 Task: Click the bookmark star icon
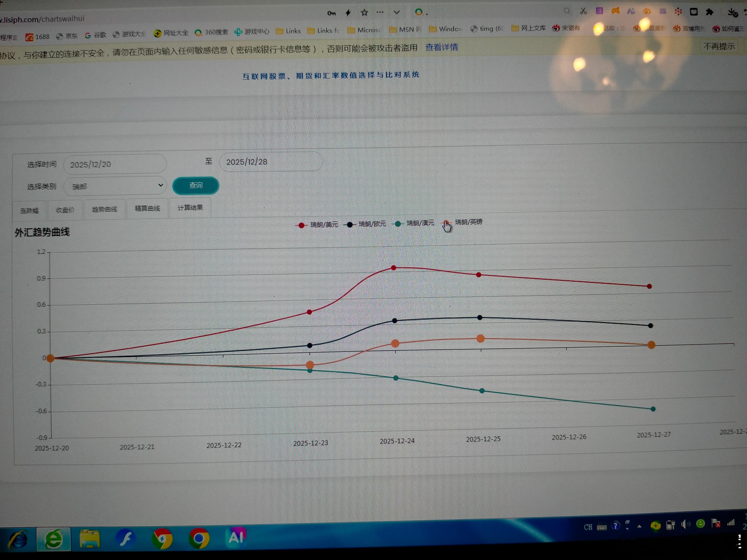[x=364, y=13]
